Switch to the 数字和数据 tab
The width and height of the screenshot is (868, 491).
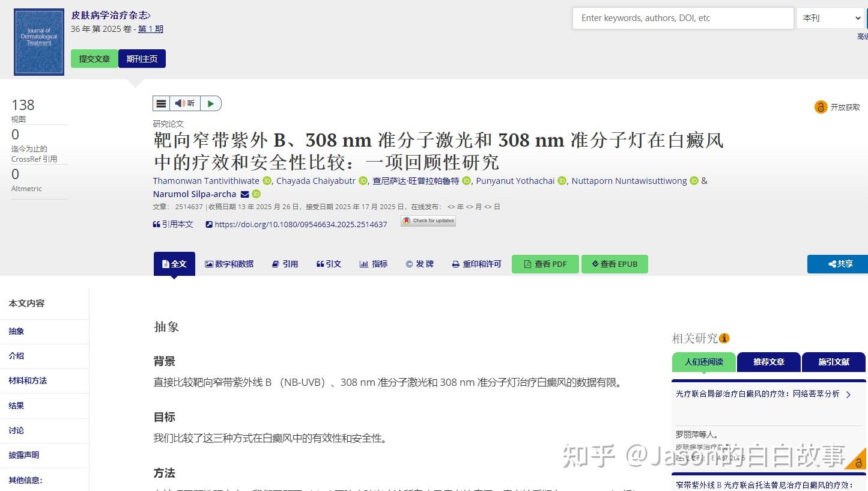tap(229, 263)
